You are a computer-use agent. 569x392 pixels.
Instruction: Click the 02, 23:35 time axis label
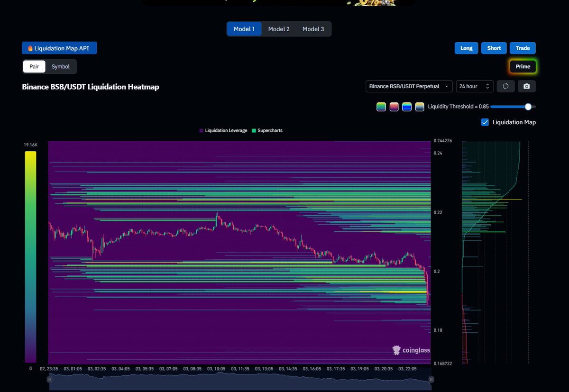coord(49,369)
